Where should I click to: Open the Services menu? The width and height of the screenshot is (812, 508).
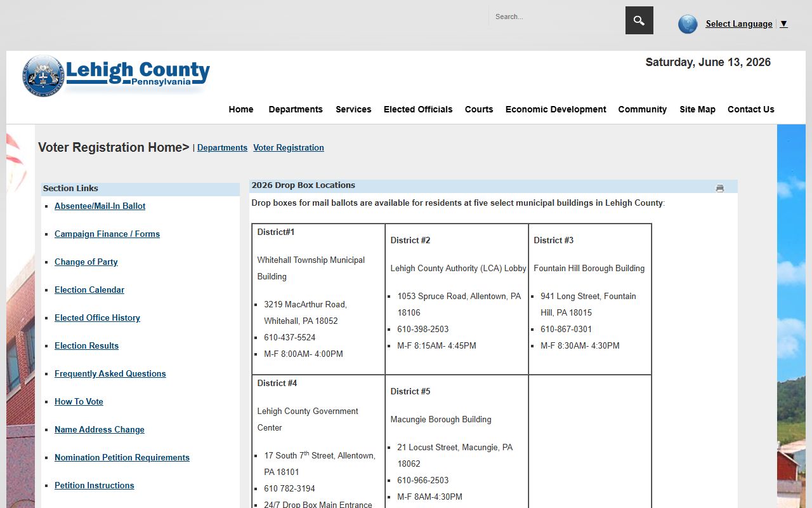click(353, 109)
